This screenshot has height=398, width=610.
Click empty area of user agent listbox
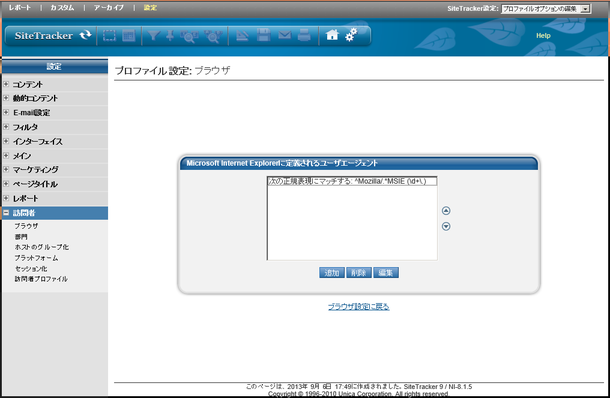click(x=352, y=223)
